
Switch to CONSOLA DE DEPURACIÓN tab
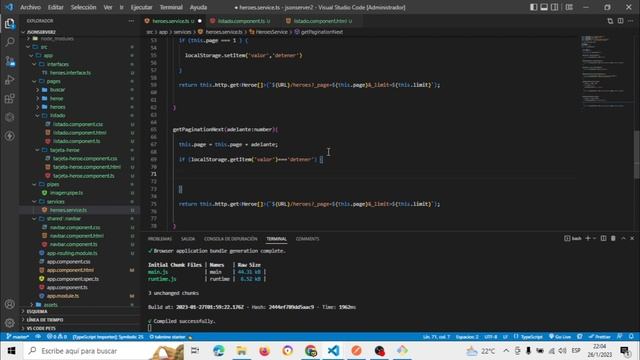[x=231, y=239]
